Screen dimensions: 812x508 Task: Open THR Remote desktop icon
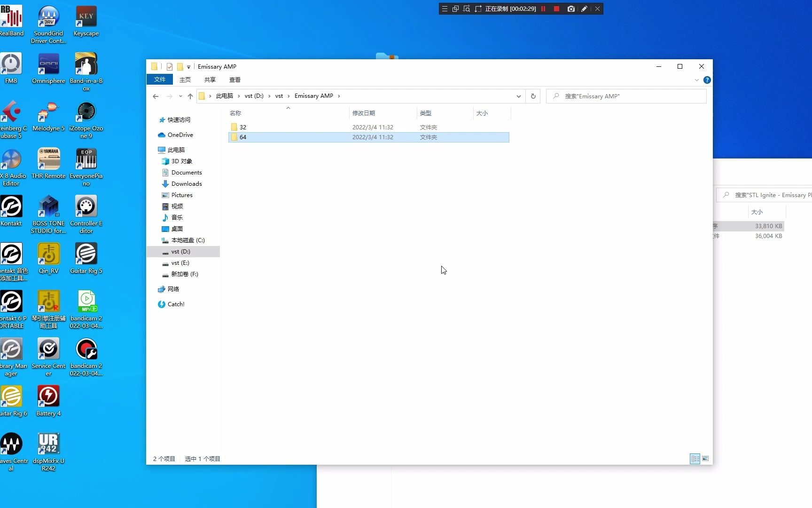(x=48, y=163)
